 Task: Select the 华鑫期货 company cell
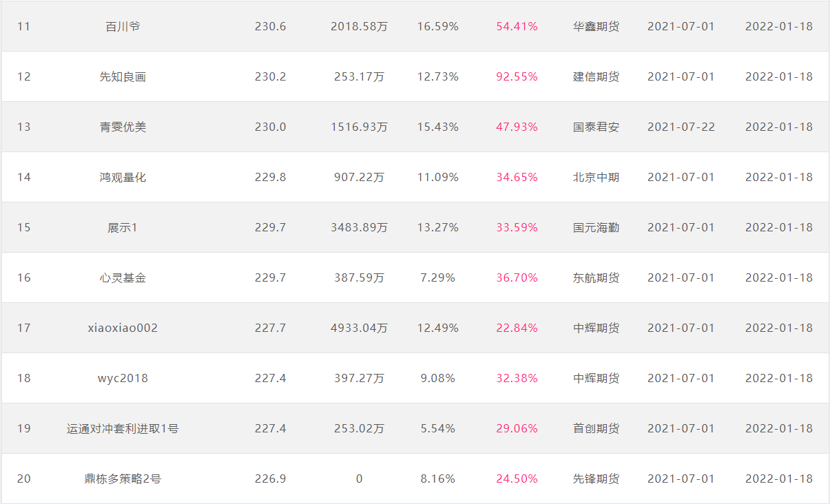[596, 27]
